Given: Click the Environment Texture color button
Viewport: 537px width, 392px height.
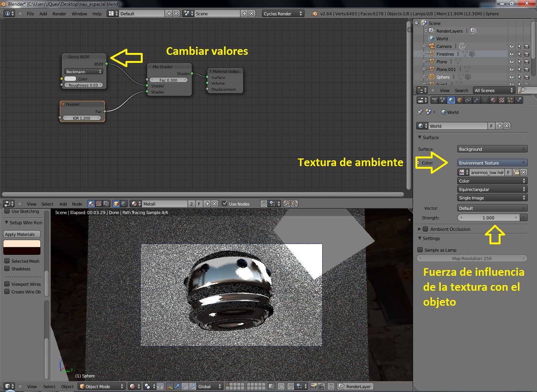Looking at the screenshot, I should tap(492, 163).
